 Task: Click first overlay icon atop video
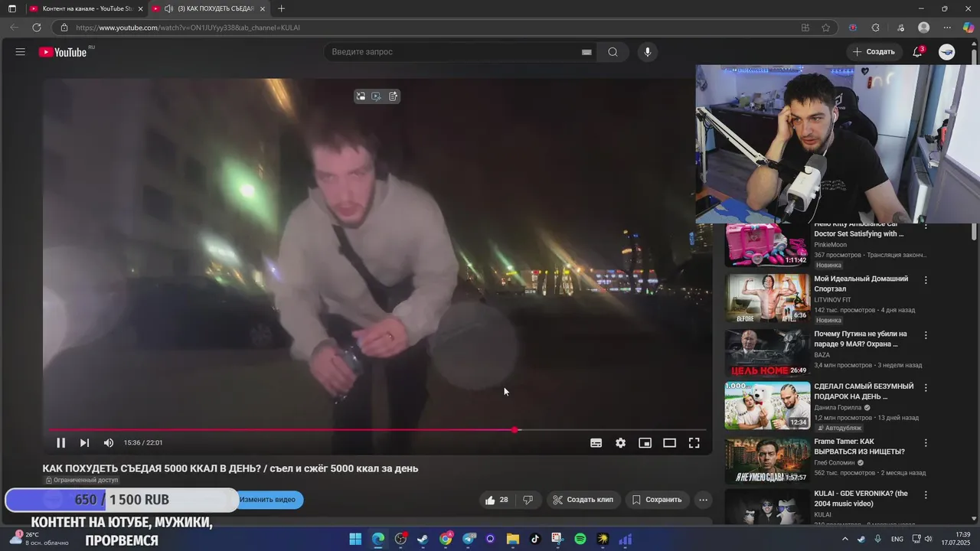click(361, 96)
